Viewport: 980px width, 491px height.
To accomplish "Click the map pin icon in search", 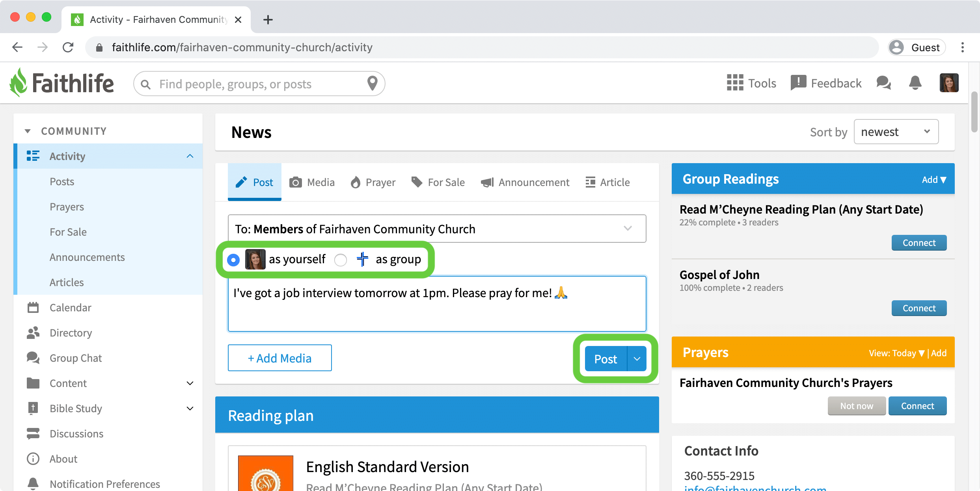I will 372,84.
